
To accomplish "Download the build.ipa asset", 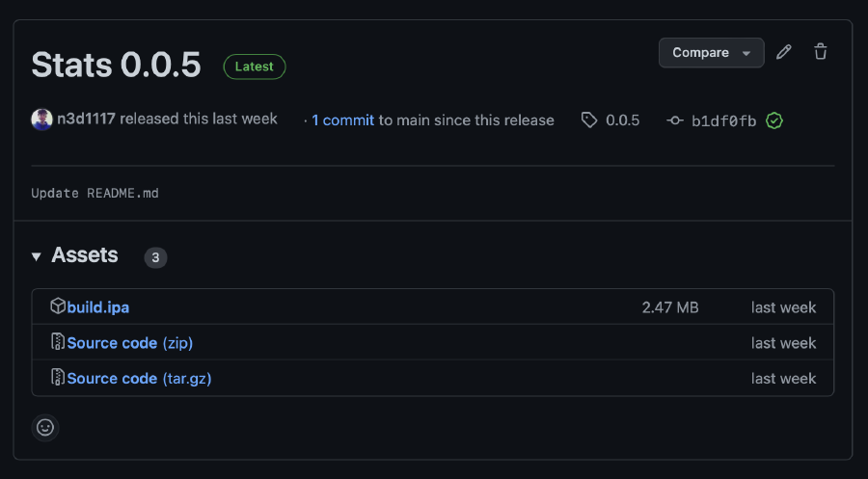I will click(x=98, y=307).
